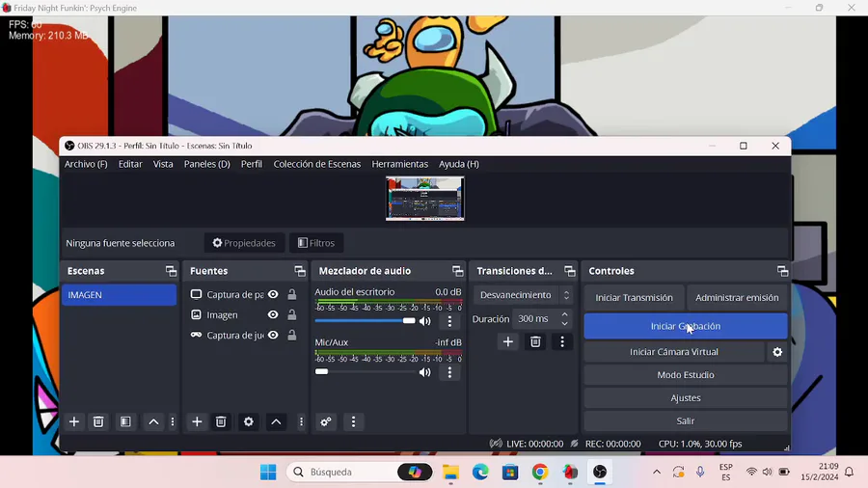Viewport: 868px width, 488px height.
Task: Open Editar menu
Action: tap(130, 164)
